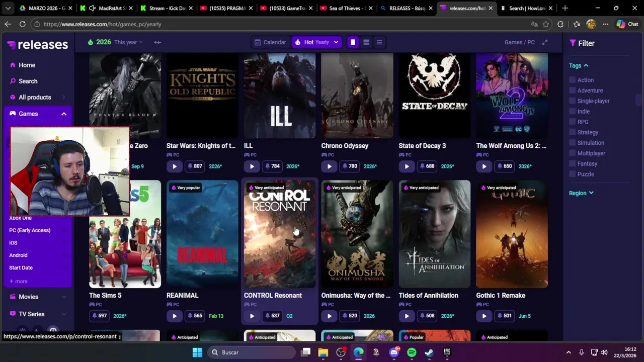Open Tides of Annihilation title link
Screen dimensions: 644x362
click(428, 296)
